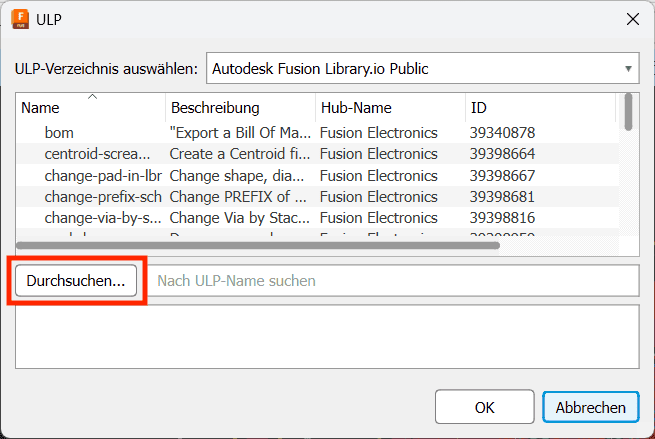The height and width of the screenshot is (439, 655).
Task: Sort by the Beschreibung column header
Action: [241, 108]
